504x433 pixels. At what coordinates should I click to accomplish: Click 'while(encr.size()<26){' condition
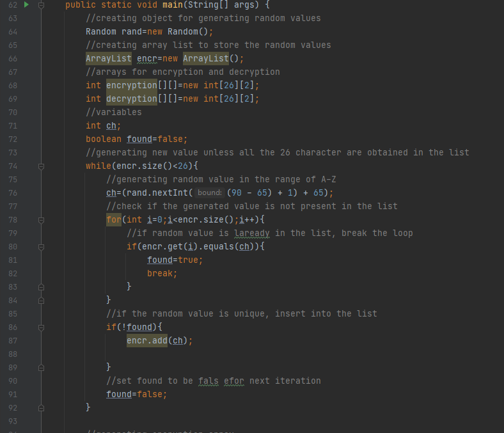(142, 166)
